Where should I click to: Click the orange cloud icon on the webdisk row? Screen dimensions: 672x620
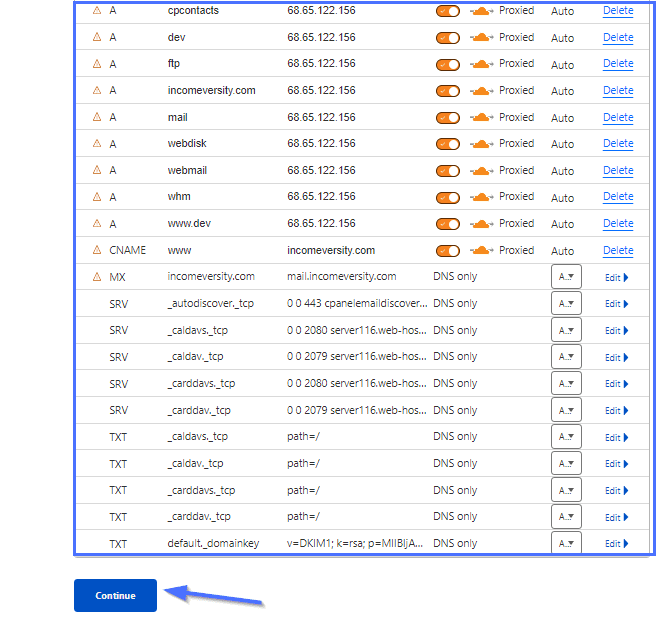(481, 144)
